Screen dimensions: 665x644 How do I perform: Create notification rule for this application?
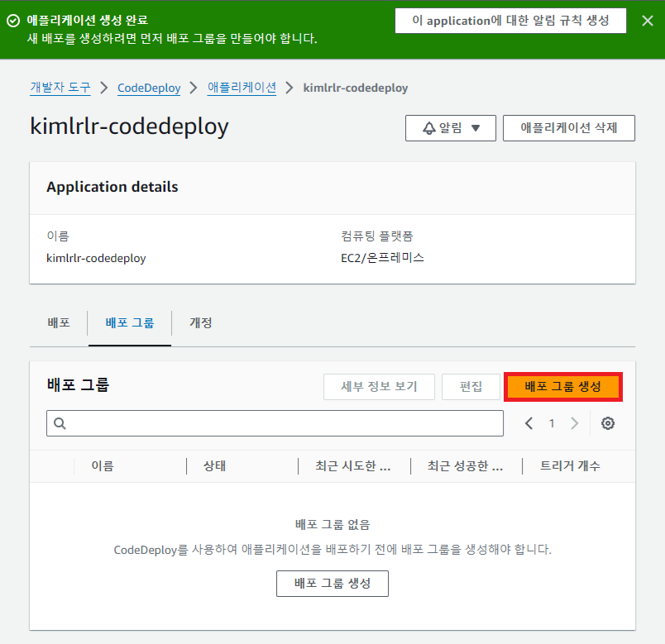click(510, 21)
